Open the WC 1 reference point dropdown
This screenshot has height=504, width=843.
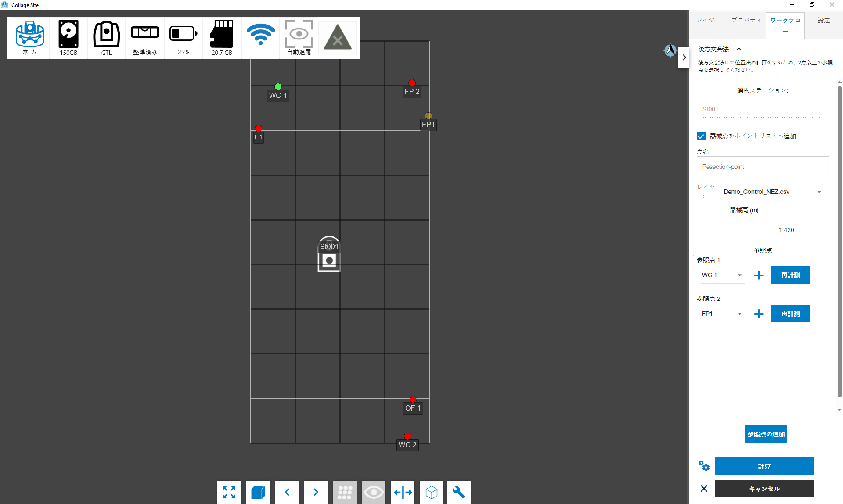(722, 275)
